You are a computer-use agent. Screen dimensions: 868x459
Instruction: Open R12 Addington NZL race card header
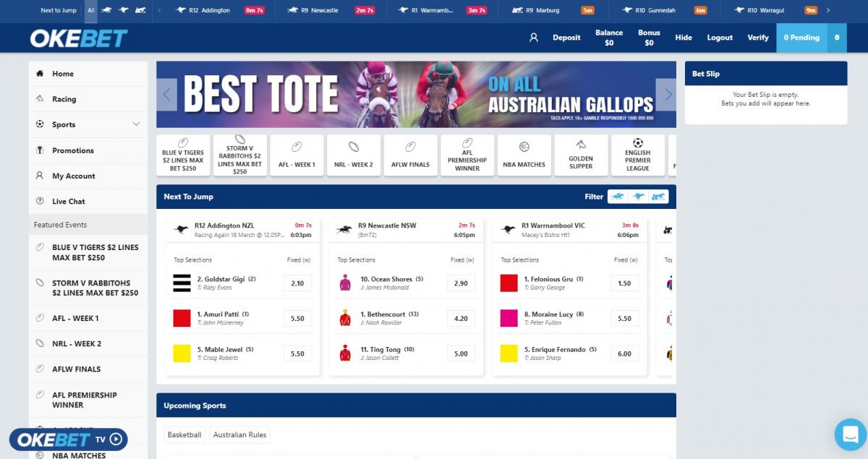tap(243, 230)
